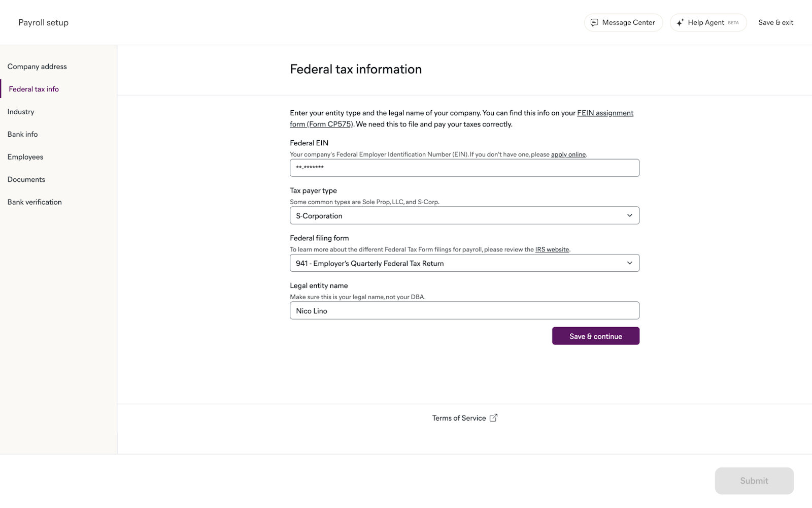Viewport: 812px width, 508px height.
Task: Click Save & exit in header
Action: [775, 22]
